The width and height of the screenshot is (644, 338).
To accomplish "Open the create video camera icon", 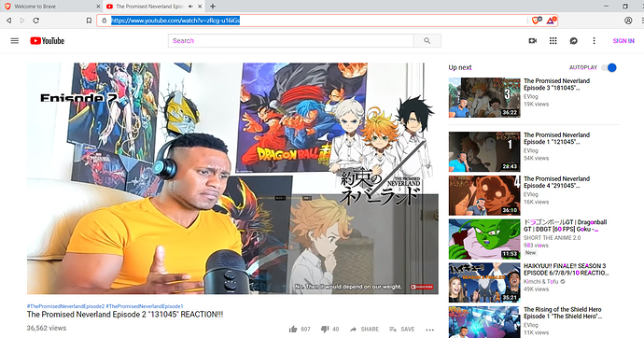I will (533, 41).
